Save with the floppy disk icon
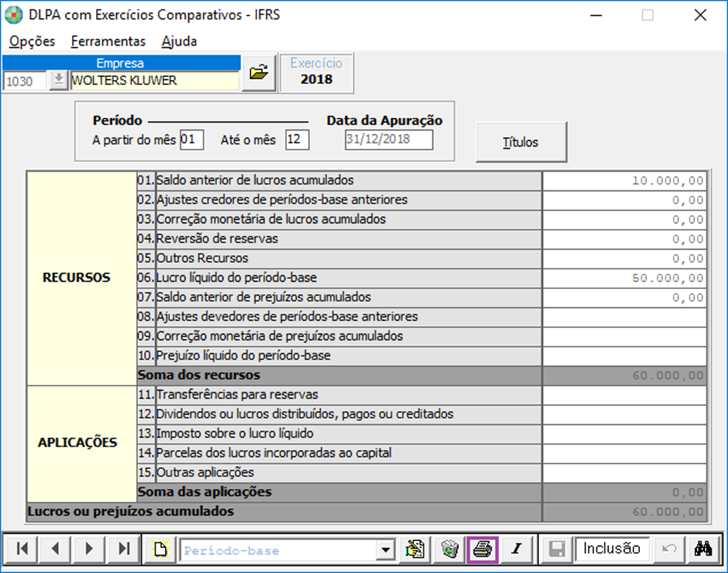The width and height of the screenshot is (728, 573). tap(557, 549)
